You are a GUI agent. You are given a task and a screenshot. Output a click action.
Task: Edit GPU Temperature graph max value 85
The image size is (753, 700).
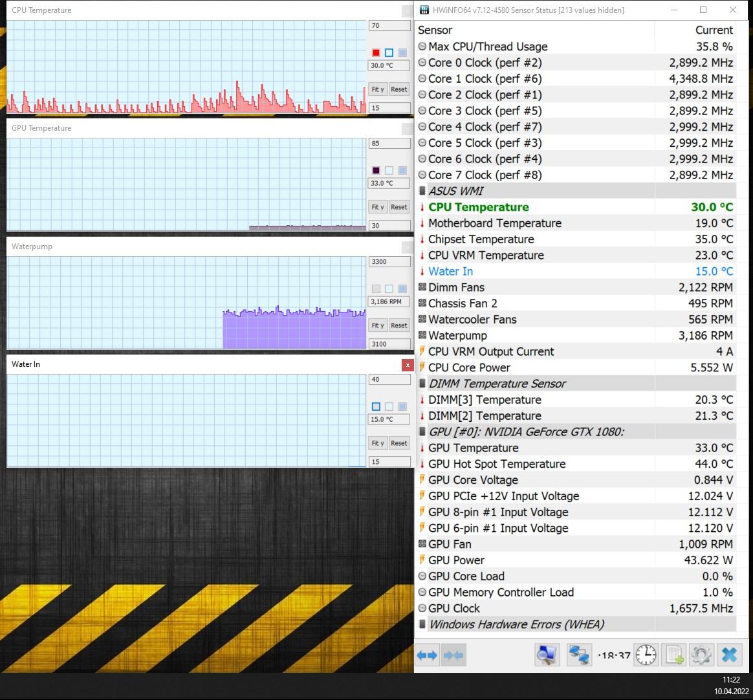pos(389,143)
